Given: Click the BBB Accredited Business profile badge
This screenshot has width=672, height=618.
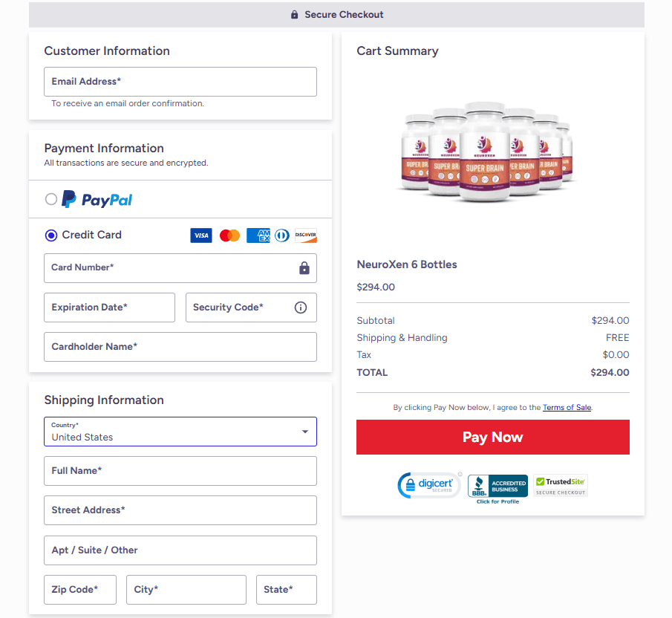Looking at the screenshot, I should coord(498,487).
